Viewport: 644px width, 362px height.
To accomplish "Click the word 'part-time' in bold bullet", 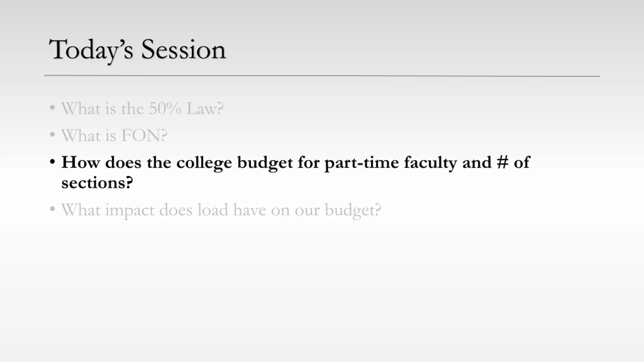I will tap(362, 163).
